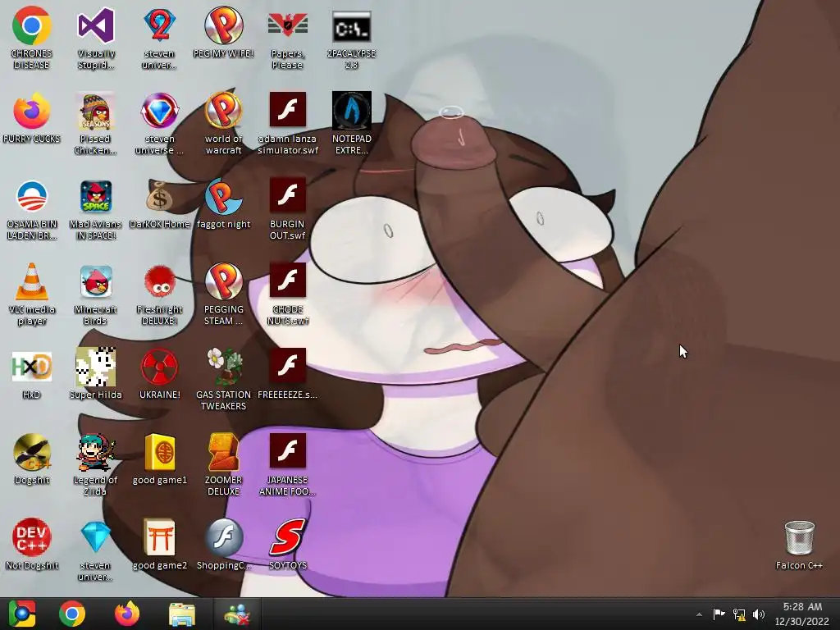840x630 pixels.
Task: Select the steven universe ... gem ring icon
Action: 160,123
